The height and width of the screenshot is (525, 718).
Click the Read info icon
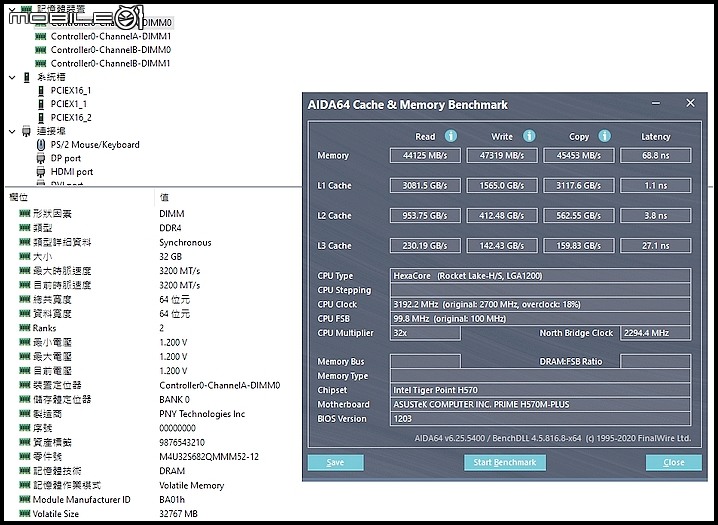point(451,136)
